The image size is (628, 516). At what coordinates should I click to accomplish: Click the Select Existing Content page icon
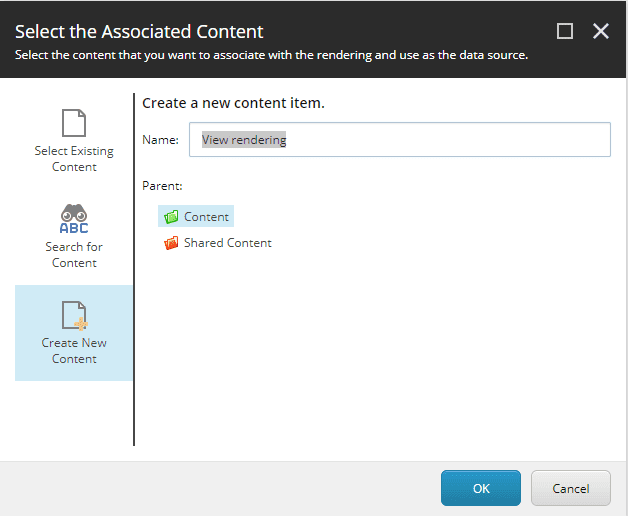coord(74,123)
